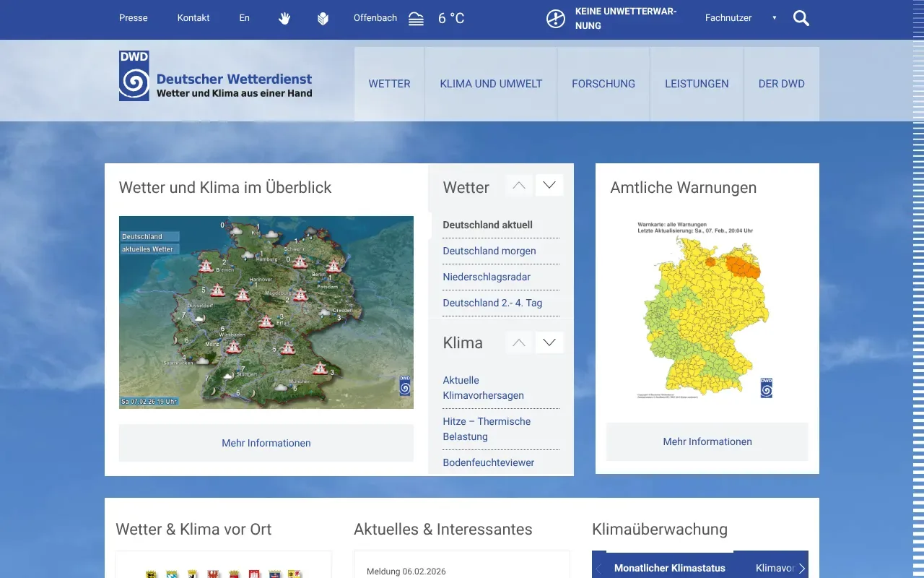
Task: Expand the Klima list with the down chevron
Action: pyautogui.click(x=549, y=342)
